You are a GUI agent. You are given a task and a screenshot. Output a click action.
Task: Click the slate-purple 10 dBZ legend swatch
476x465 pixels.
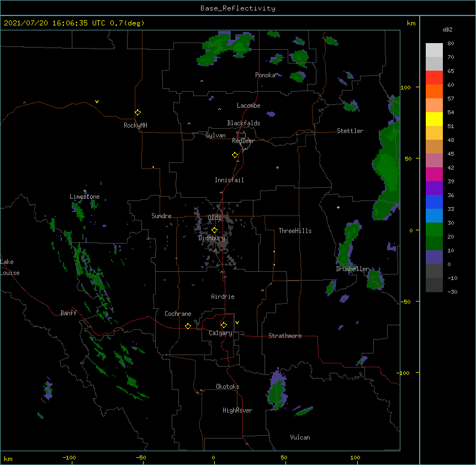click(x=434, y=257)
